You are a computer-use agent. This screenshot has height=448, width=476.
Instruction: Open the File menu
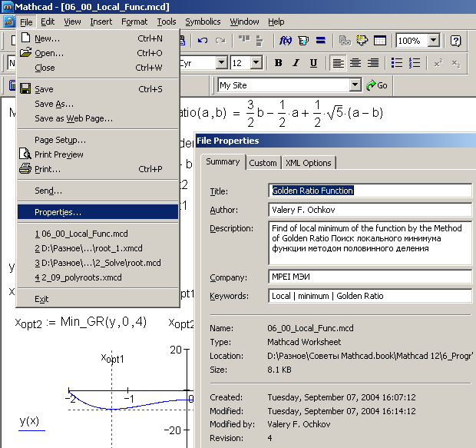tap(26, 22)
